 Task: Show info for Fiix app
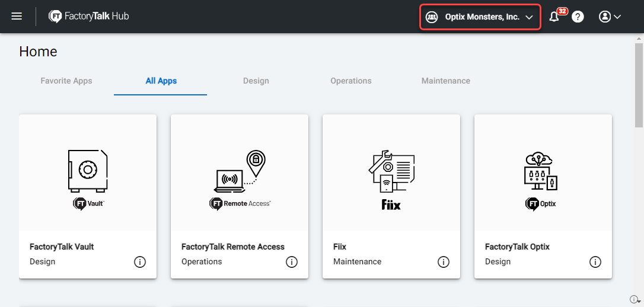coord(444,261)
